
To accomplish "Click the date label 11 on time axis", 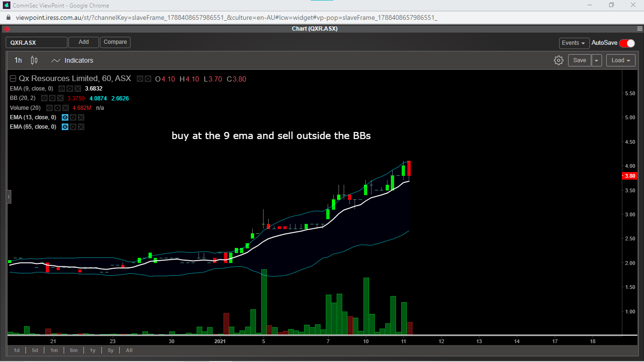I will pyautogui.click(x=404, y=341).
